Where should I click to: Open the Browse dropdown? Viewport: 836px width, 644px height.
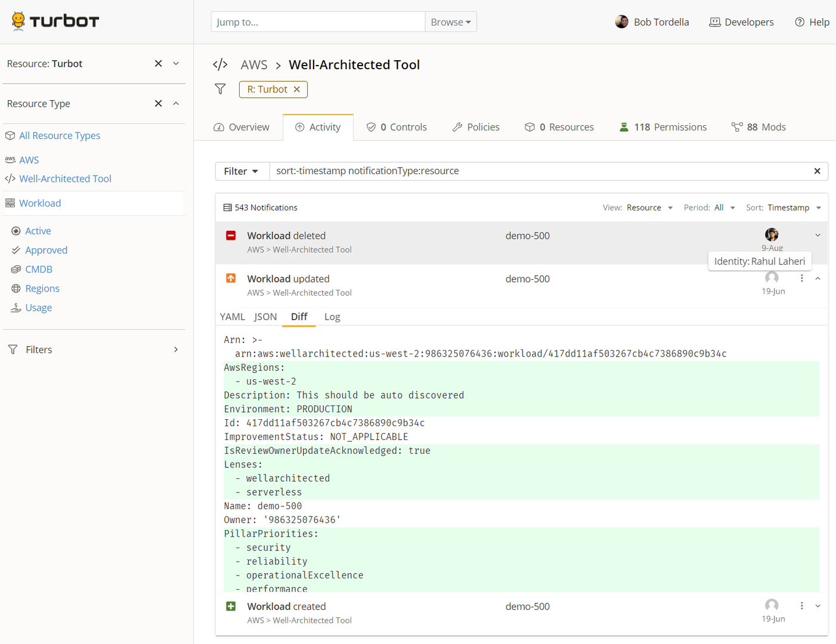[x=451, y=22]
